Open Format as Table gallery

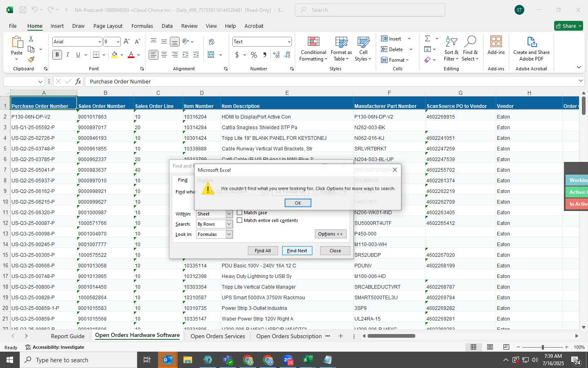pyautogui.click(x=341, y=49)
